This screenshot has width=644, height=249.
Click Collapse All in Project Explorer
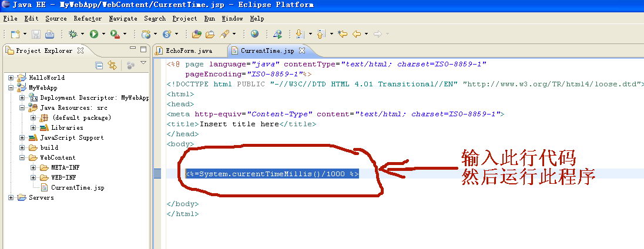(99, 65)
